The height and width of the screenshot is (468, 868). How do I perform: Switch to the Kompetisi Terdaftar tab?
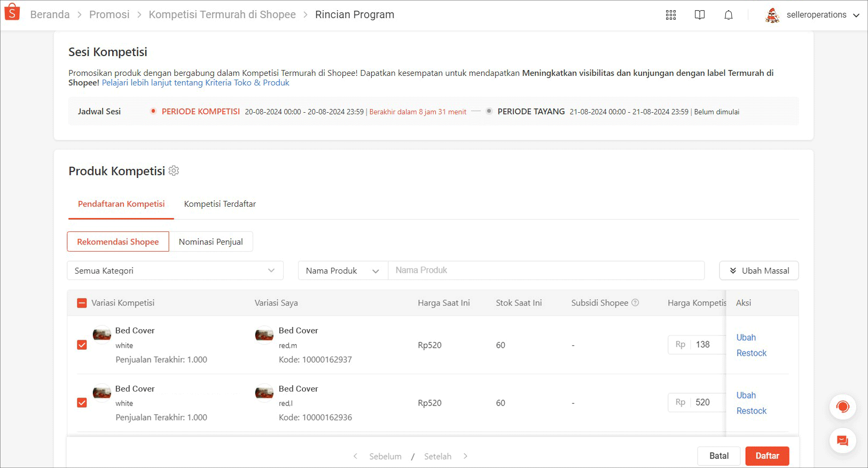tap(220, 204)
